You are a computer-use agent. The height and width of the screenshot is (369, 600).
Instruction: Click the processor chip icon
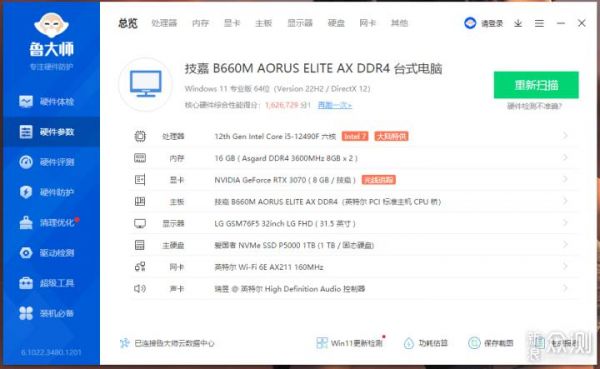point(140,136)
